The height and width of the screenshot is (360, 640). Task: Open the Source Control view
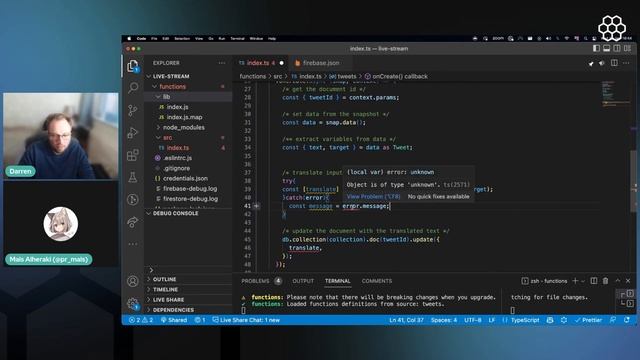[x=133, y=110]
